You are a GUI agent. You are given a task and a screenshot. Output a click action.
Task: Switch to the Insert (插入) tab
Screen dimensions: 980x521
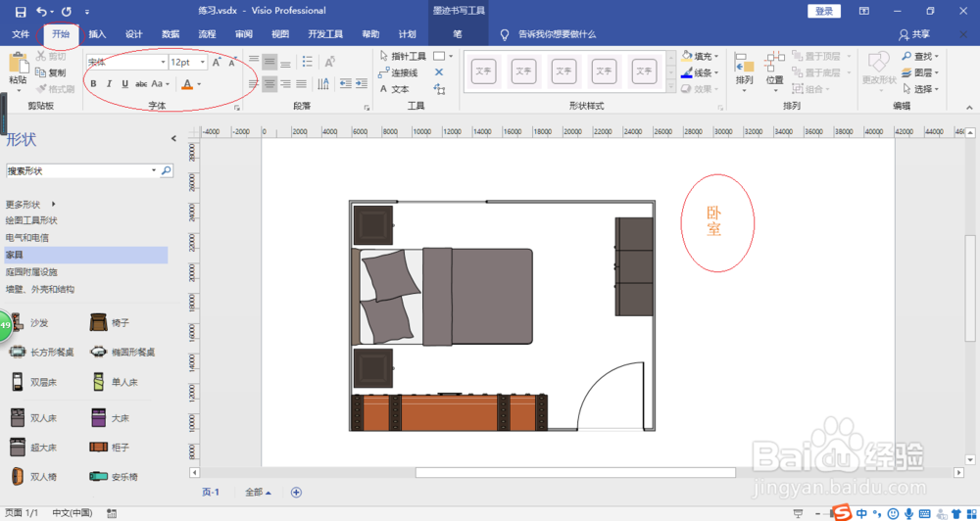pyautogui.click(x=97, y=34)
